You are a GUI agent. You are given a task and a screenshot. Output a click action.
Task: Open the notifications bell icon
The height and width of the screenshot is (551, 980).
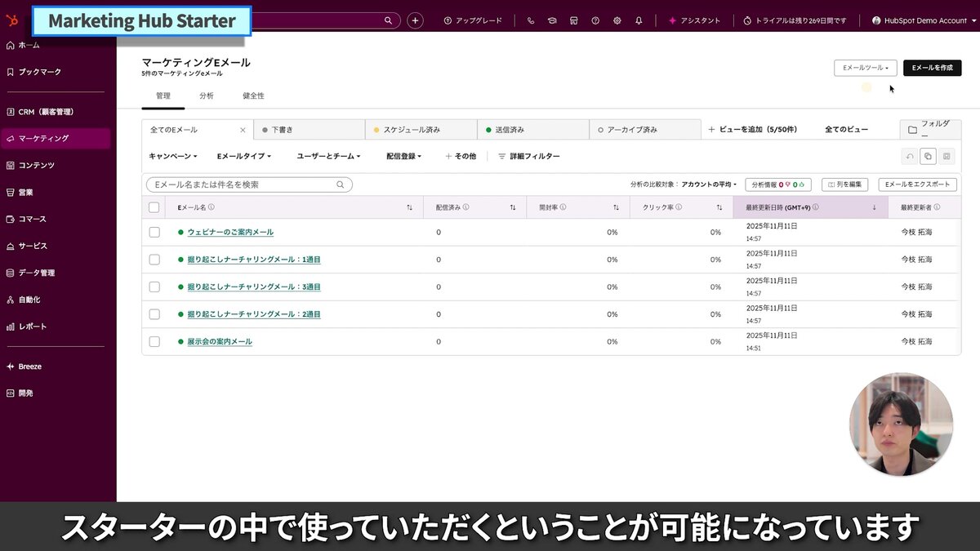pyautogui.click(x=638, y=20)
